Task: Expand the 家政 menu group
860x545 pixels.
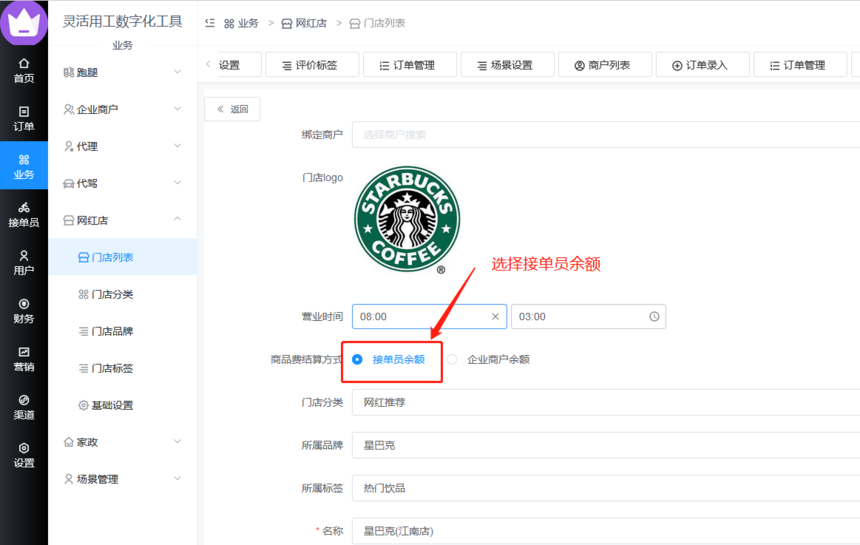Action: pyautogui.click(x=122, y=442)
